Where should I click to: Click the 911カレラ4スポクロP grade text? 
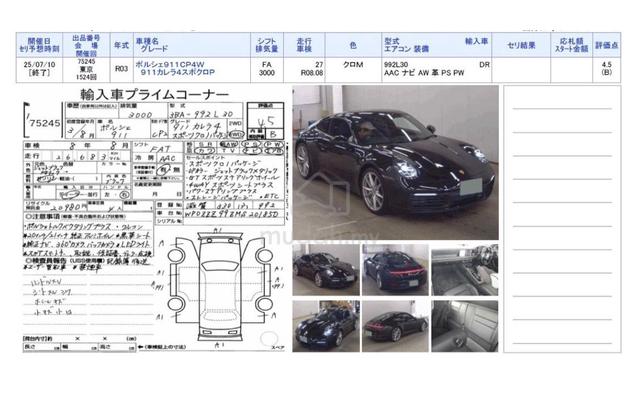[x=178, y=73]
